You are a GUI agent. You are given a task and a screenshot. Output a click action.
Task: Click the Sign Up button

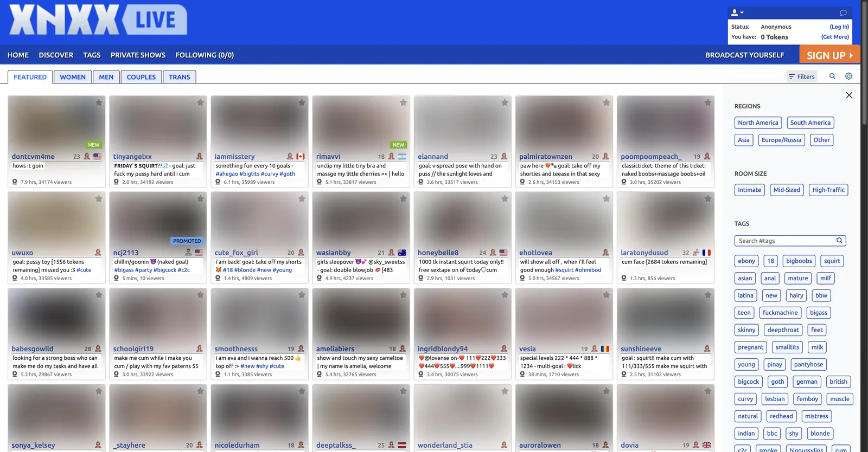(829, 55)
